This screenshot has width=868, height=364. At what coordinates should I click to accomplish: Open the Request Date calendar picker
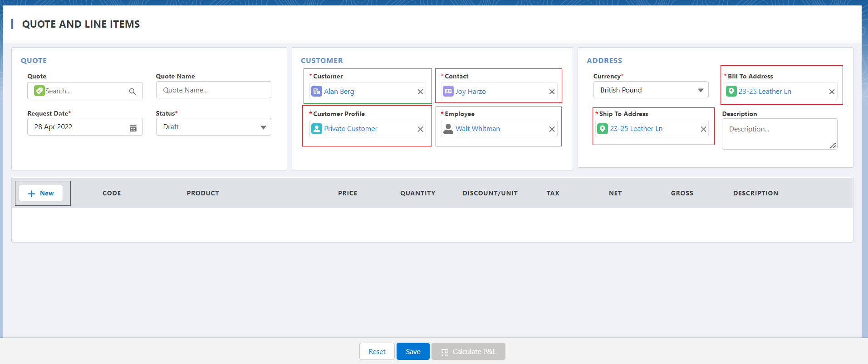pyautogui.click(x=133, y=128)
